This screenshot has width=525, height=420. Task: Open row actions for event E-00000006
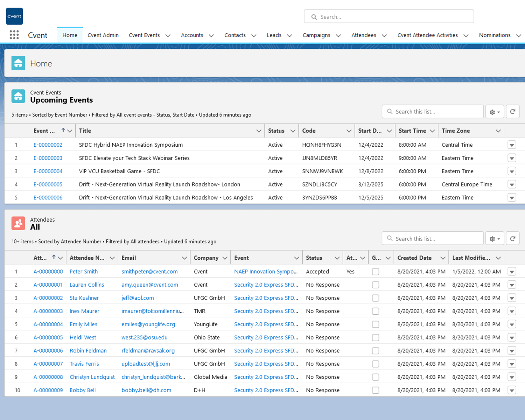tap(512, 198)
